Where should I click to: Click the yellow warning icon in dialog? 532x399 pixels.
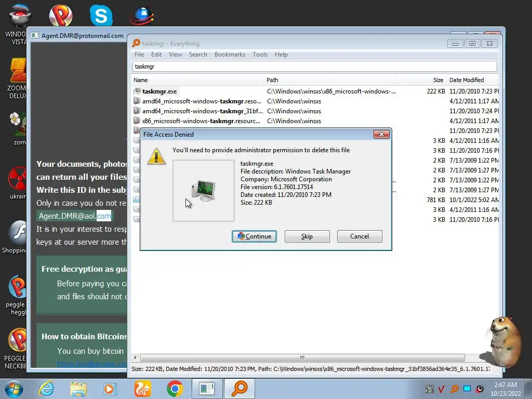pyautogui.click(x=156, y=156)
